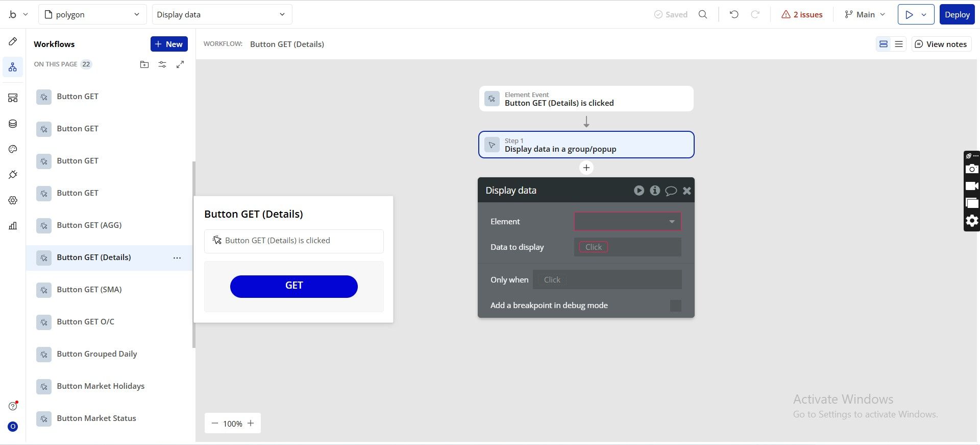Open the Settings gear in left sidebar
980x445 pixels.
click(13, 200)
